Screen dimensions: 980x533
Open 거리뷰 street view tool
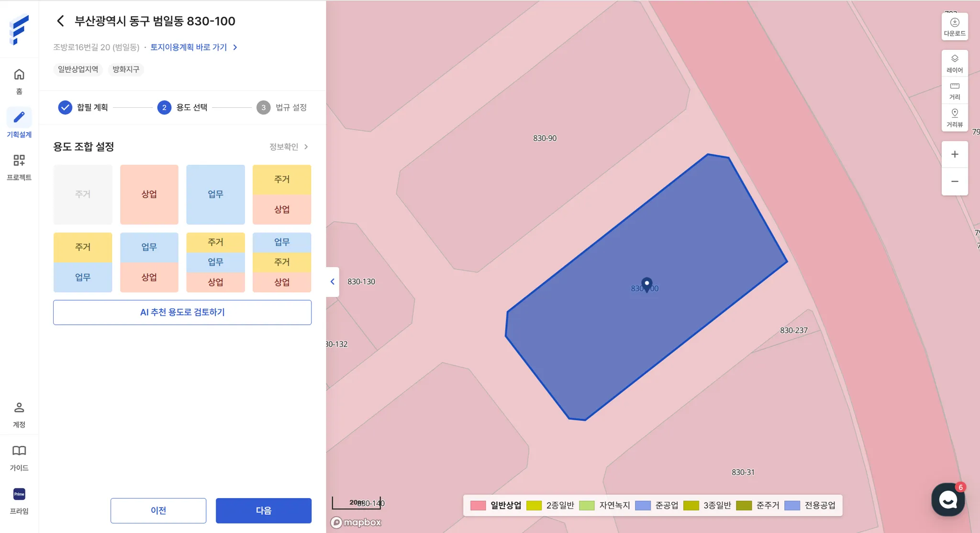click(x=954, y=117)
